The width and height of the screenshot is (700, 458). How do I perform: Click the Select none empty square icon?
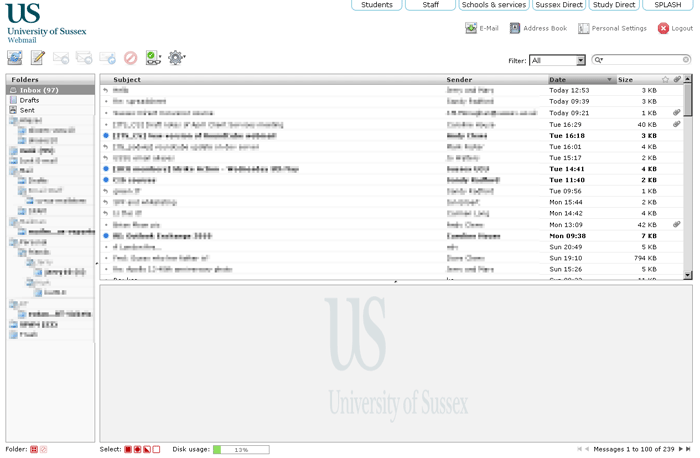click(x=156, y=449)
